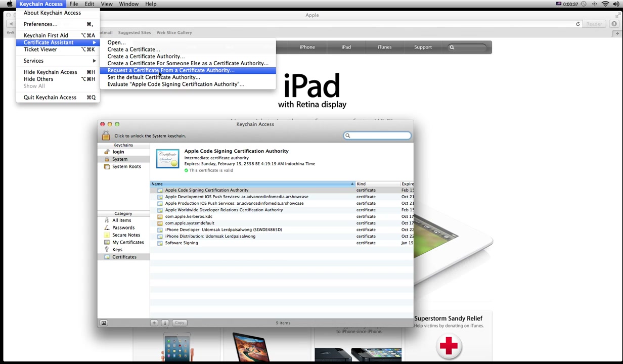Click the Time Machine icon in the menu bar
This screenshot has width=623, height=364.
(x=584, y=4)
